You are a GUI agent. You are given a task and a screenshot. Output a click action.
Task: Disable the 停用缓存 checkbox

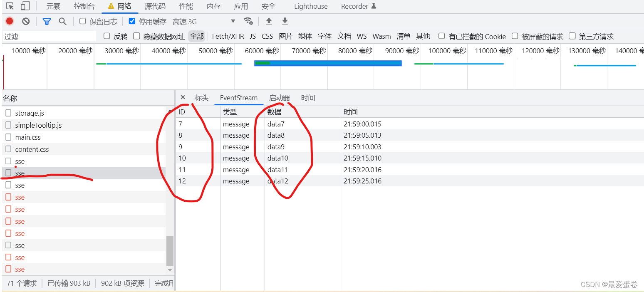pyautogui.click(x=132, y=21)
